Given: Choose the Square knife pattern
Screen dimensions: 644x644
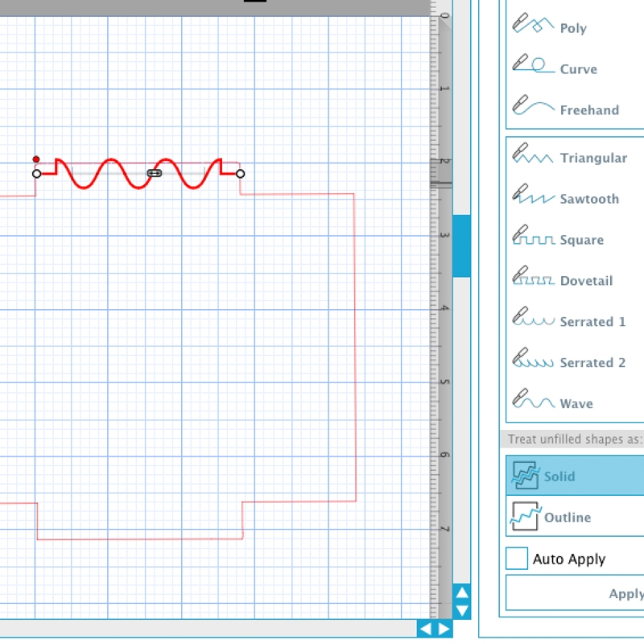Looking at the screenshot, I should coord(575,238).
